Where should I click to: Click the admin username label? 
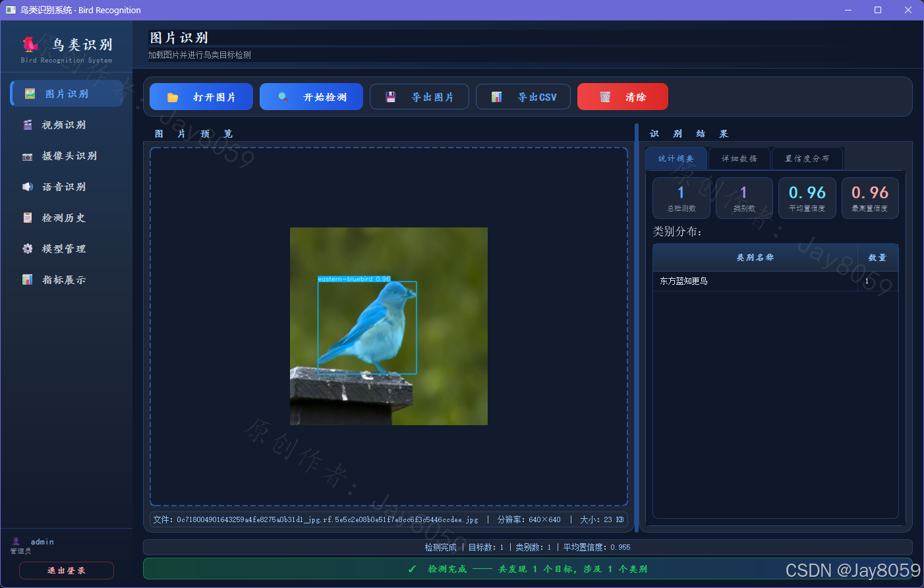coord(42,542)
